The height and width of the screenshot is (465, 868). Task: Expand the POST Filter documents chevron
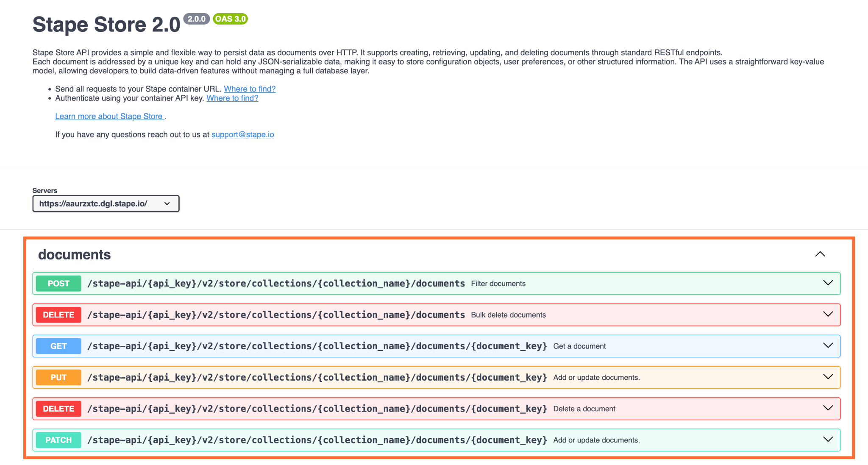click(828, 283)
